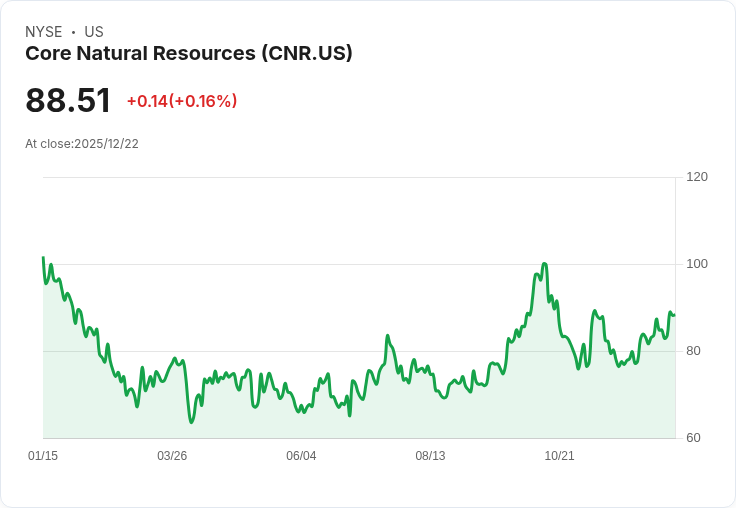Click the 03/26 date label

click(172, 455)
